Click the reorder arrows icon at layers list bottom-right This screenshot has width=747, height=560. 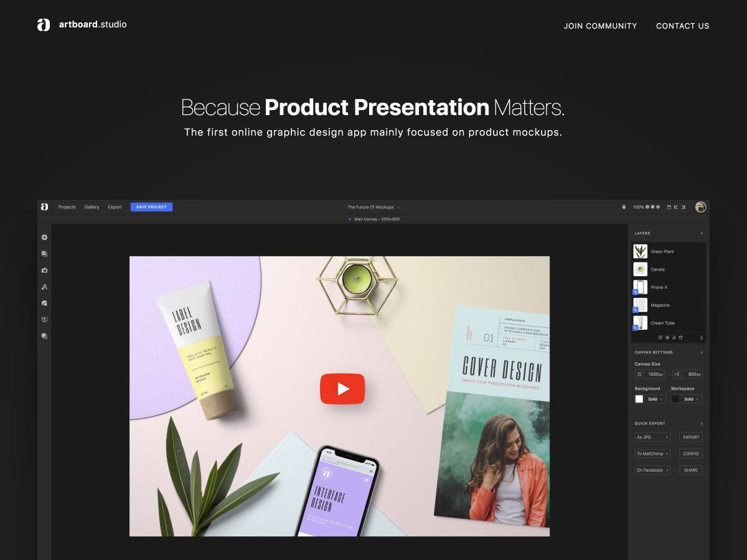pyautogui.click(x=702, y=338)
